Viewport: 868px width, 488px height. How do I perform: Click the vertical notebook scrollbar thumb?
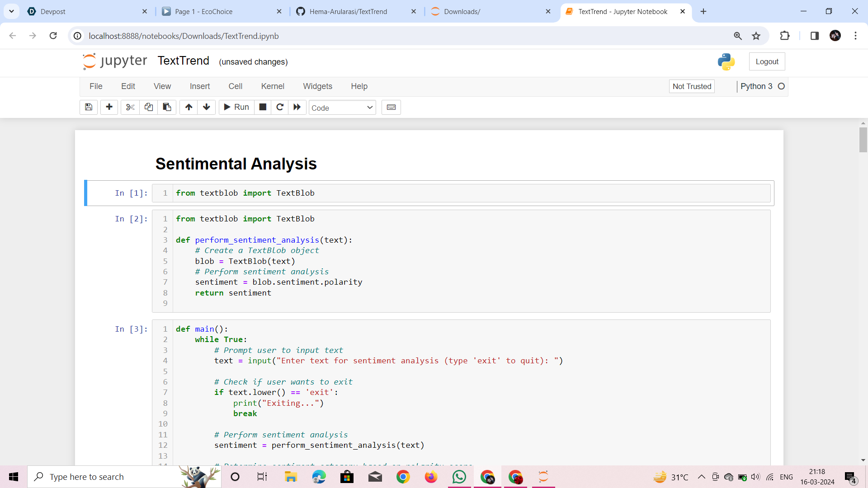863,139
